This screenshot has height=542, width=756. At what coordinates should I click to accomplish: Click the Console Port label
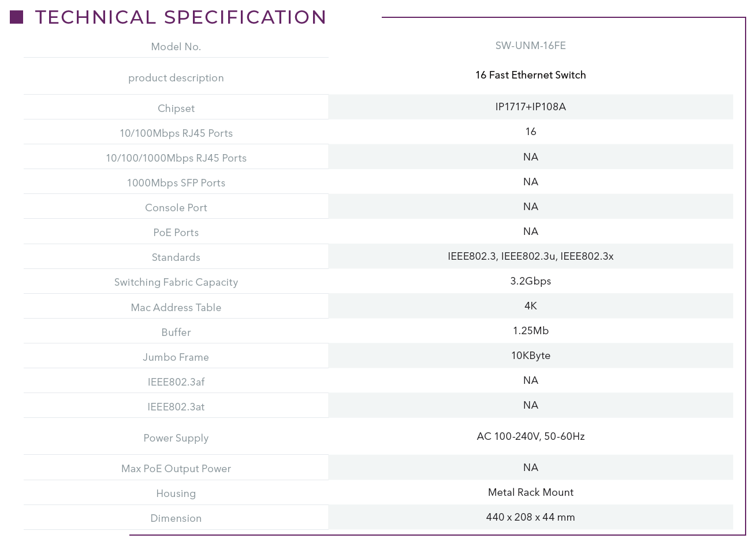[176, 208]
